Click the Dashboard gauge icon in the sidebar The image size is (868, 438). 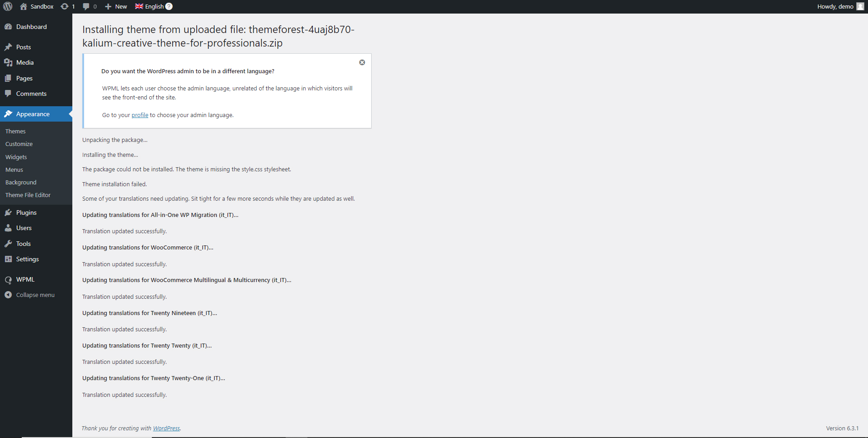pos(8,27)
